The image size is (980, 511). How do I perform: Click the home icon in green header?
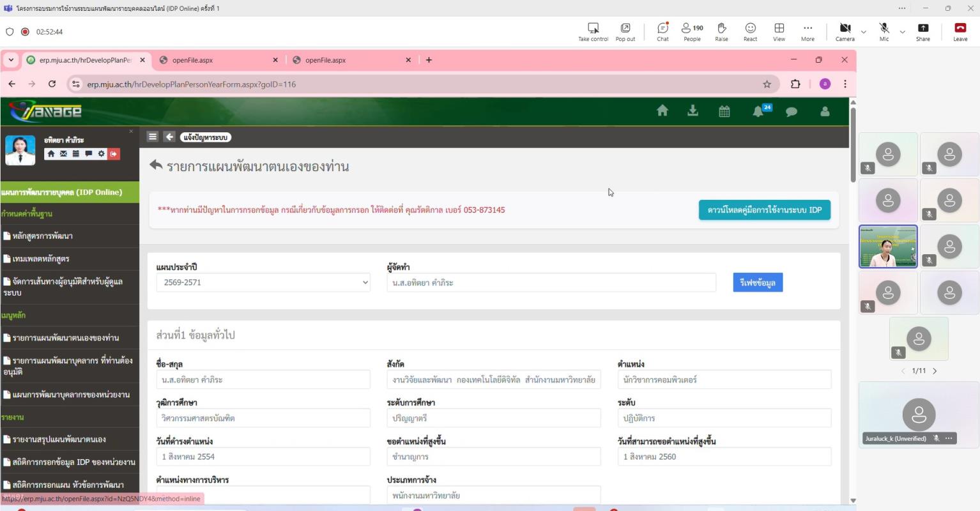coord(662,111)
